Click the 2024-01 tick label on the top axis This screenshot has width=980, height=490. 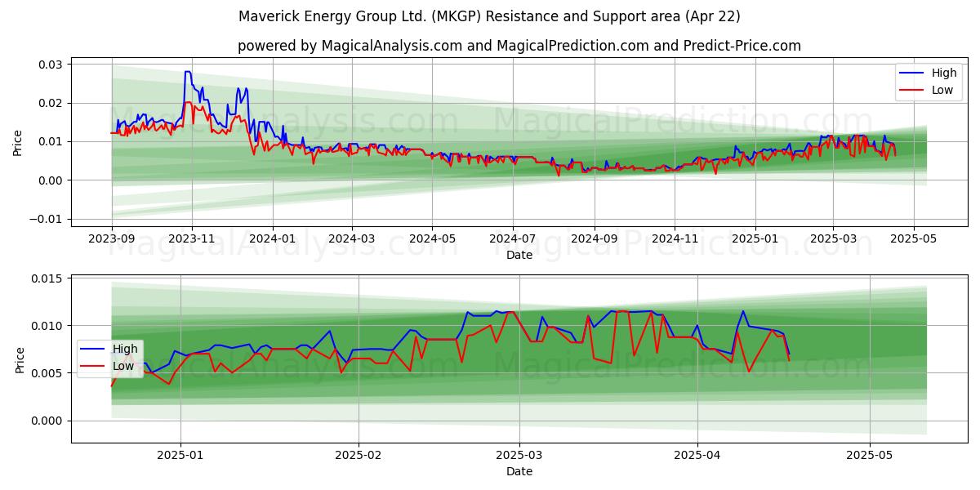point(272,240)
